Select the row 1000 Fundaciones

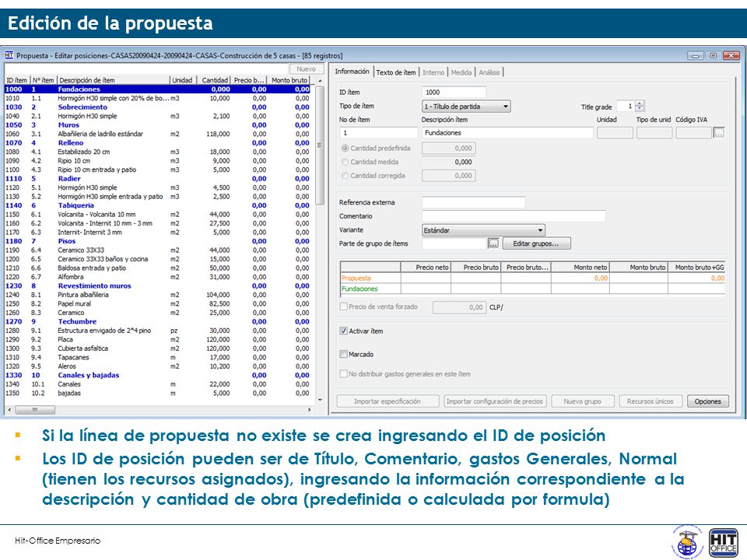point(157,89)
